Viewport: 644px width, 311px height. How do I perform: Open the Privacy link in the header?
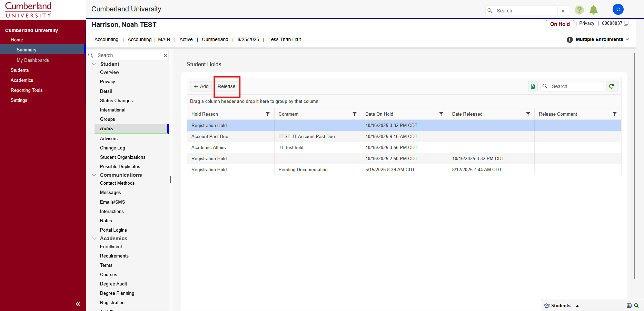(587, 23)
